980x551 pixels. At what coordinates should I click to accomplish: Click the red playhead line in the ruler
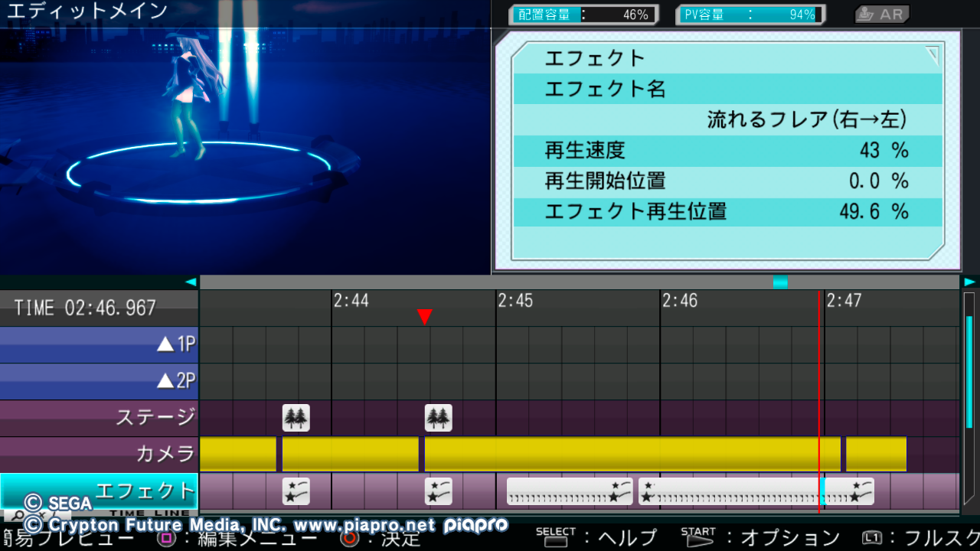coord(819,308)
